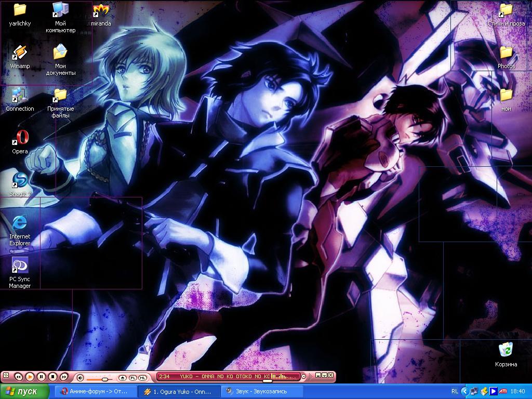Click the blue play-arrow tray icon
Image resolution: width=532 pixels, height=399 pixels.
coord(494,392)
